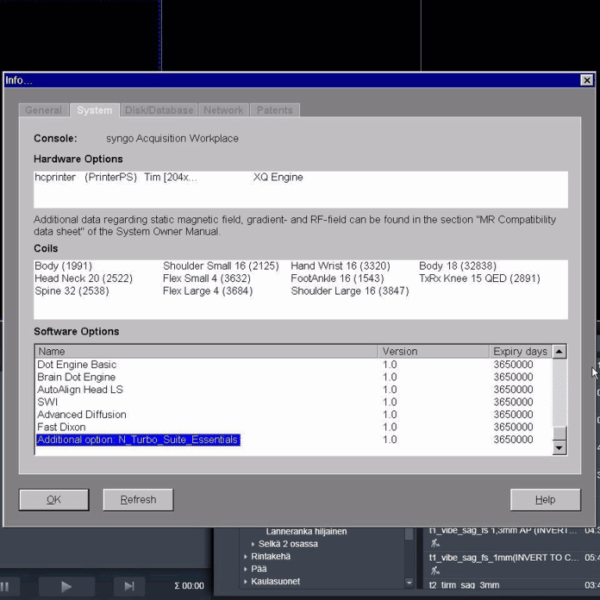
Task: Click scroll down arrow in Software Options
Action: click(559, 448)
